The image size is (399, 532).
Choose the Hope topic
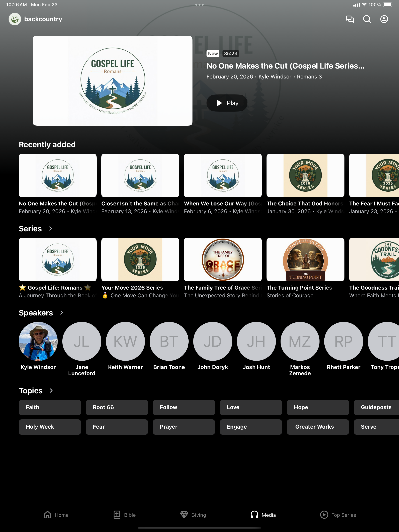(318, 407)
